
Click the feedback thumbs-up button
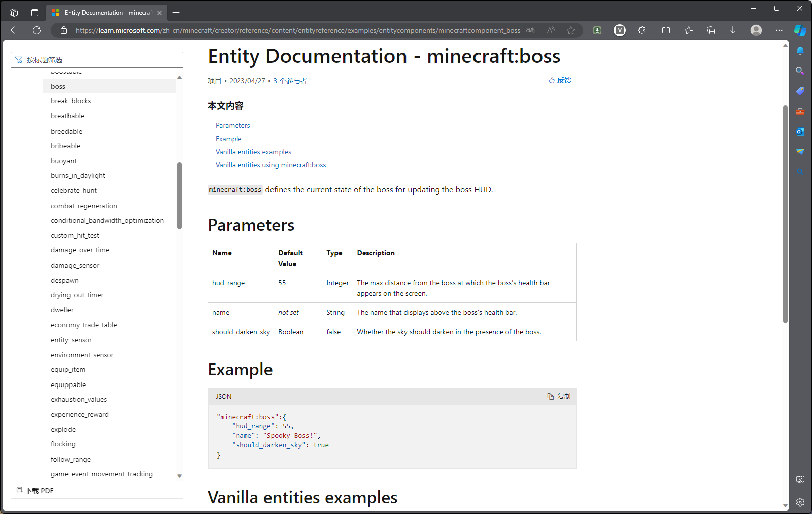[x=560, y=80]
